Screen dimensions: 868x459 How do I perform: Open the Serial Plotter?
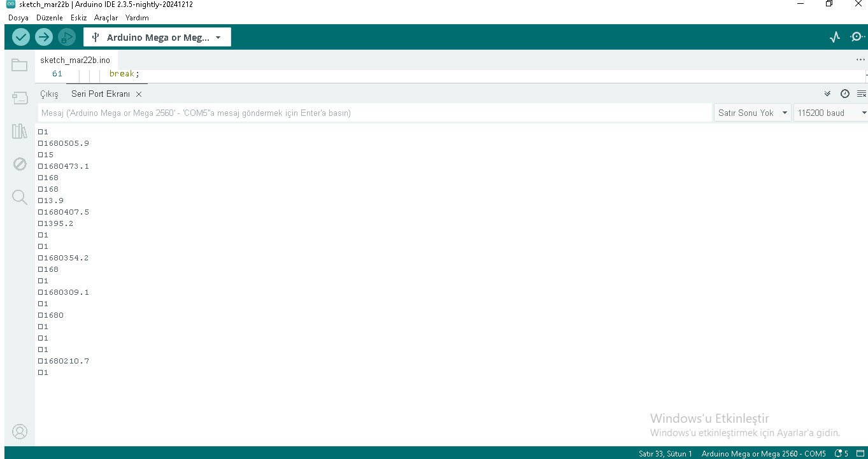834,37
